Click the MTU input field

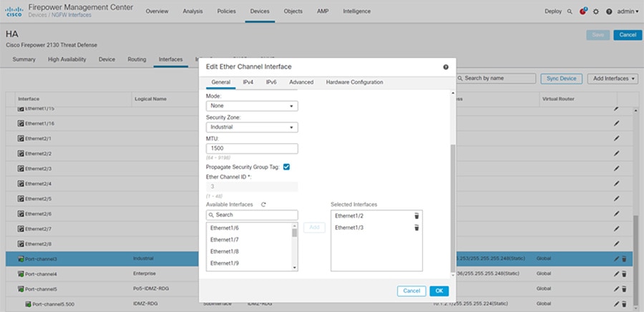252,149
